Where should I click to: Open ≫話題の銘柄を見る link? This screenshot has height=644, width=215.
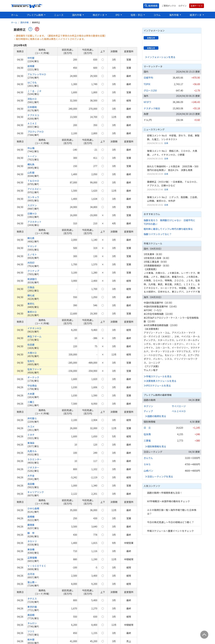click(x=155, y=416)
